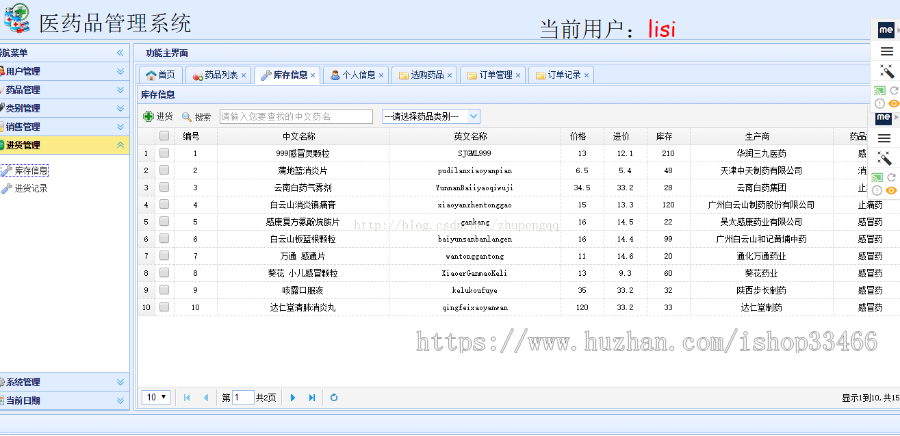Open 库存信息 in the sidebar tree
The width and height of the screenshot is (900, 436).
coord(31,170)
